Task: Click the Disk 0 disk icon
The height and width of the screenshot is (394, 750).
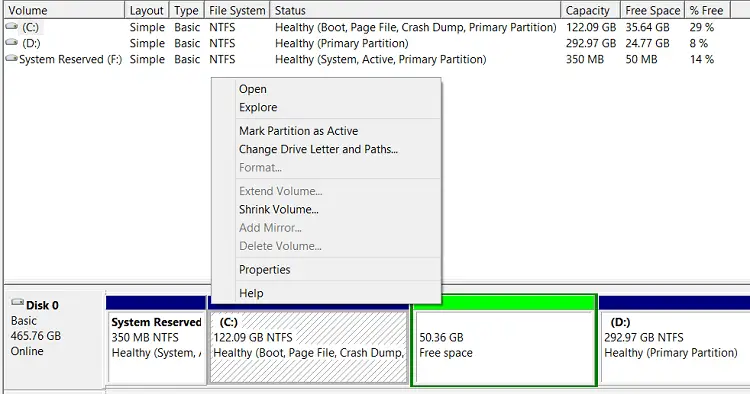Action: click(18, 302)
